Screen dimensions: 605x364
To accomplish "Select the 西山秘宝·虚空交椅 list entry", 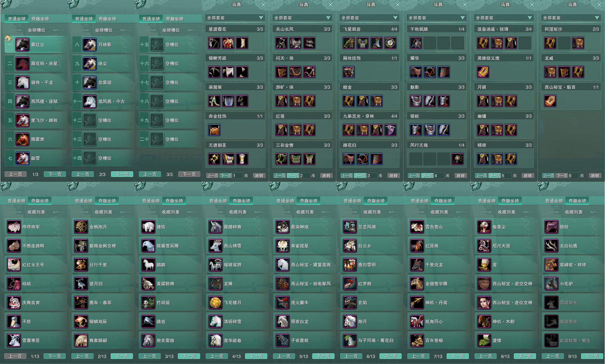I will tap(506, 284).
